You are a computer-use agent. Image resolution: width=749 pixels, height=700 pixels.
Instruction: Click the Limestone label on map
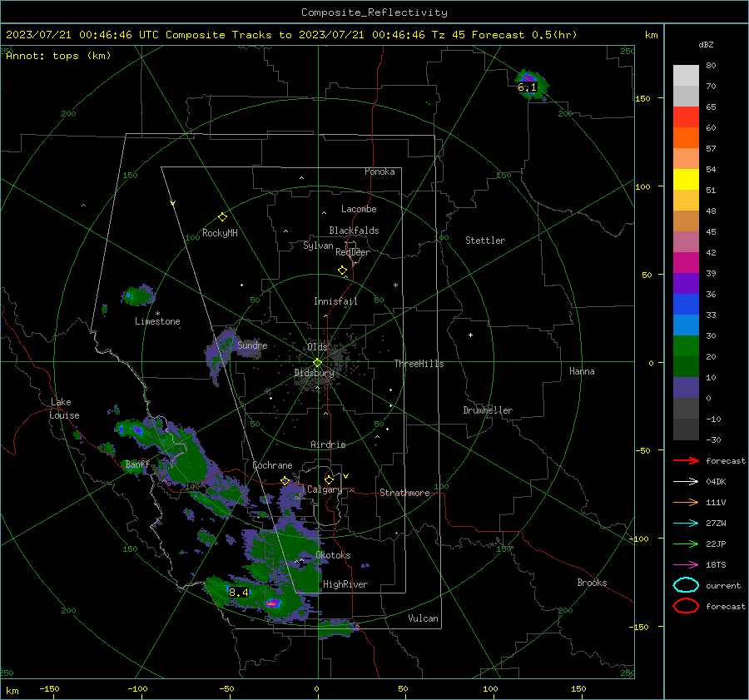pos(157,321)
